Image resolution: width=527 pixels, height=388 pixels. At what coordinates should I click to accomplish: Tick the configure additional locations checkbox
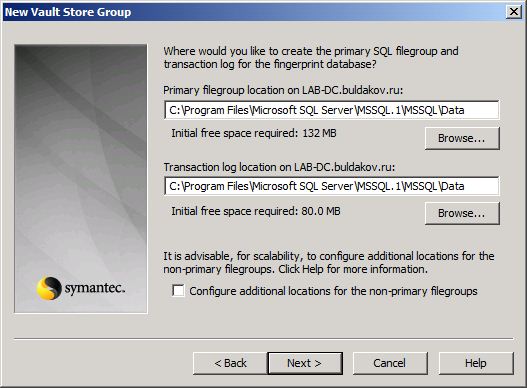pyautogui.click(x=178, y=290)
